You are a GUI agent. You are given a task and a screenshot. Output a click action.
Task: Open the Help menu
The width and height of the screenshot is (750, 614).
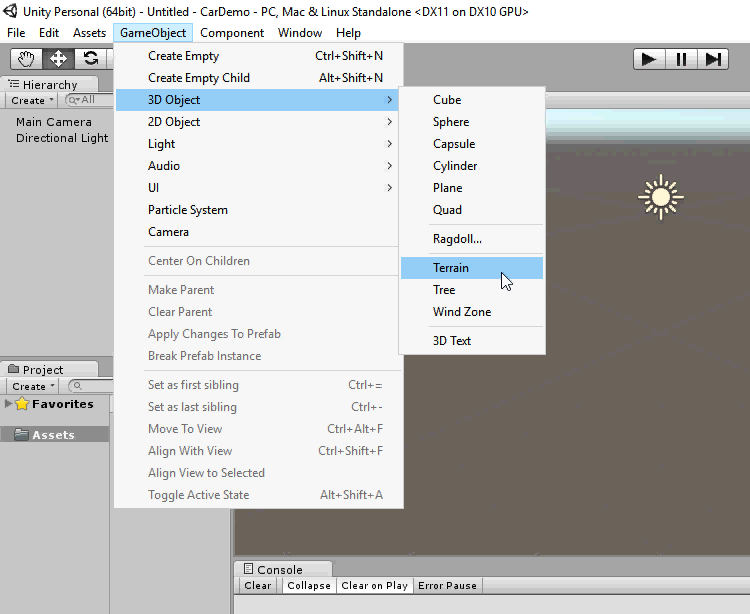(348, 33)
